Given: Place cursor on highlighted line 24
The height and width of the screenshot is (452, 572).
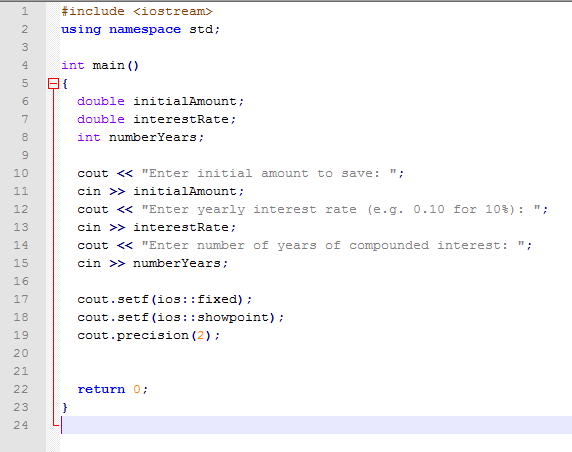Looking at the screenshot, I should pyautogui.click(x=316, y=425).
